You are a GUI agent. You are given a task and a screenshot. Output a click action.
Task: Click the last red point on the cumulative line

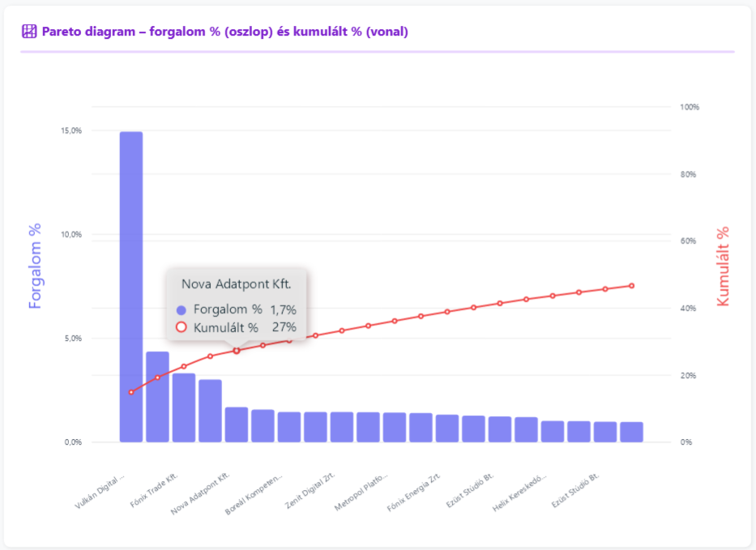coord(632,285)
